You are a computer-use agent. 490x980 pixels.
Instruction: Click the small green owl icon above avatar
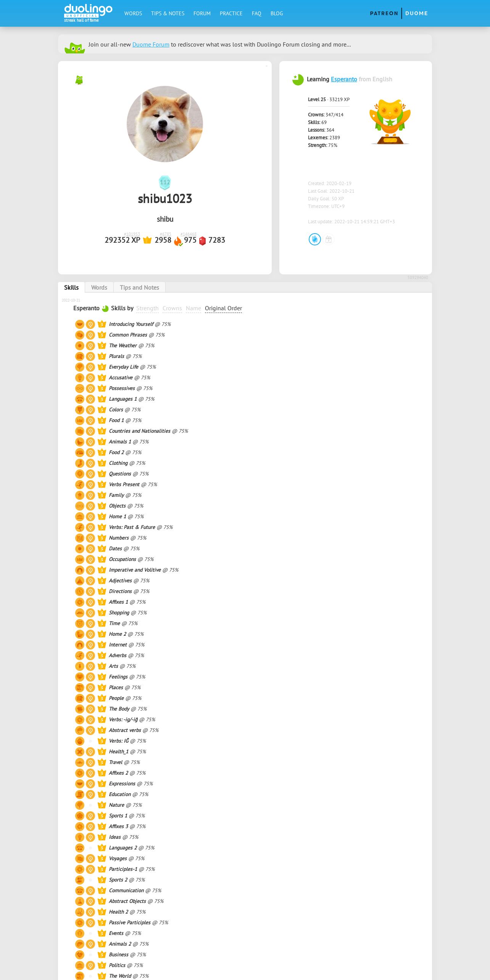79,80
